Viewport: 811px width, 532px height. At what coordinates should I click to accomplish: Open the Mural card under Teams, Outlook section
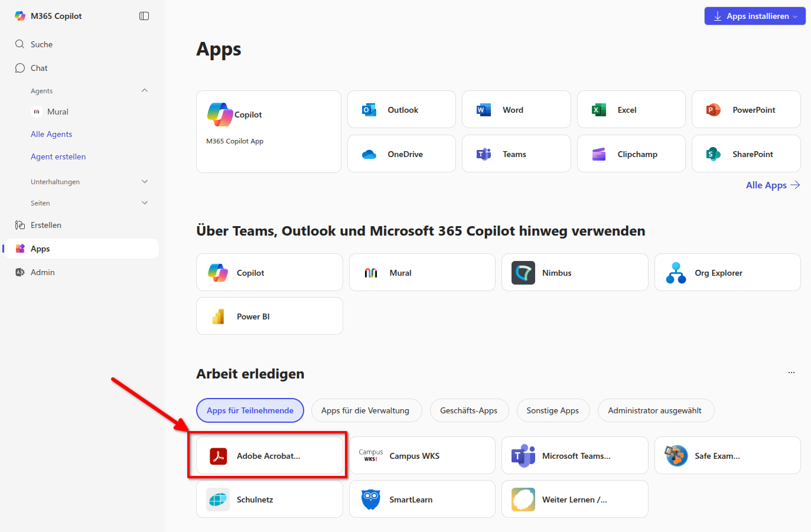click(x=422, y=272)
